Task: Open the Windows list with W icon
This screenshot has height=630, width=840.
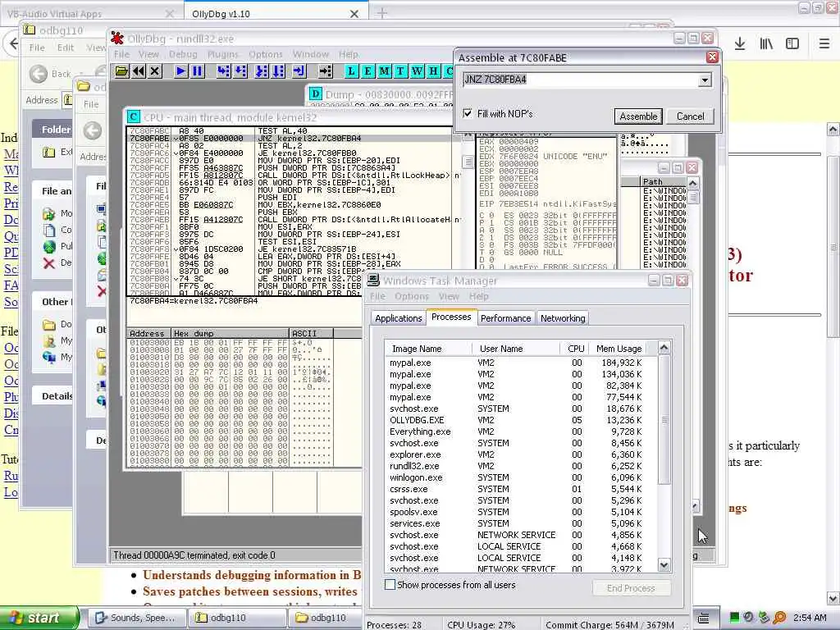Action: [417, 71]
